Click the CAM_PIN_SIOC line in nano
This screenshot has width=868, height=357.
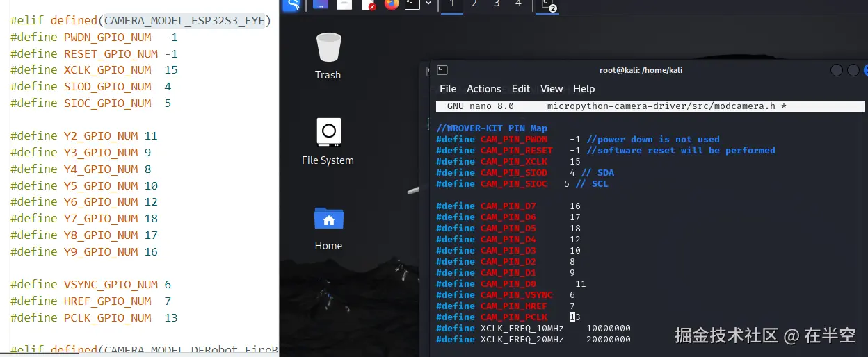pos(522,184)
